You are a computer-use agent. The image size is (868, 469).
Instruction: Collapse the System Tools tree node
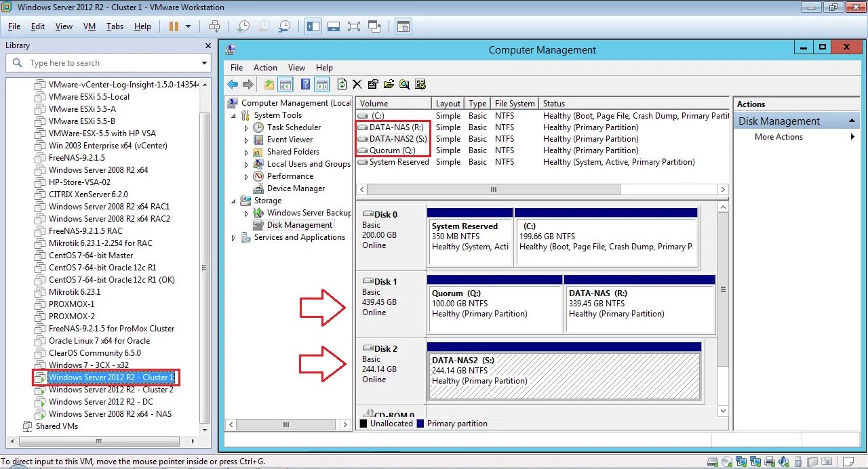234,115
